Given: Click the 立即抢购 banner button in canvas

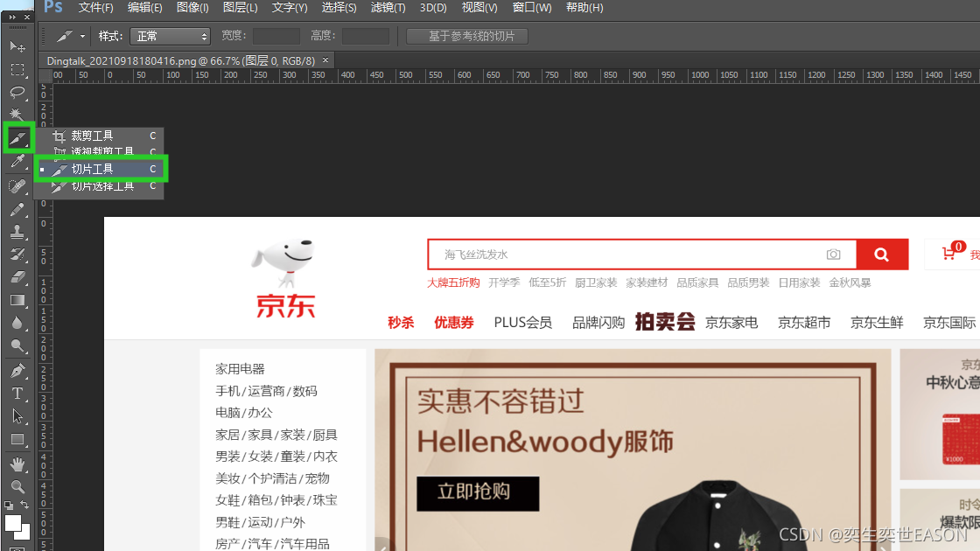Looking at the screenshot, I should pos(478,493).
